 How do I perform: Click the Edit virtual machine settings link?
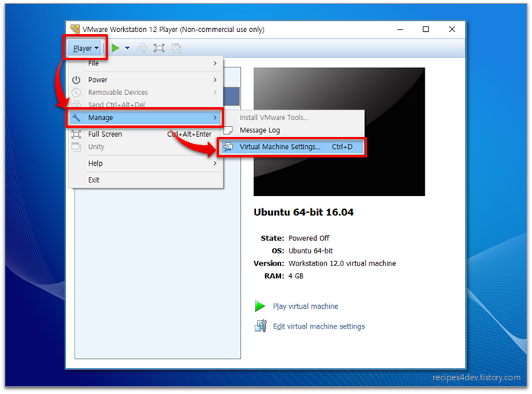[x=319, y=326]
